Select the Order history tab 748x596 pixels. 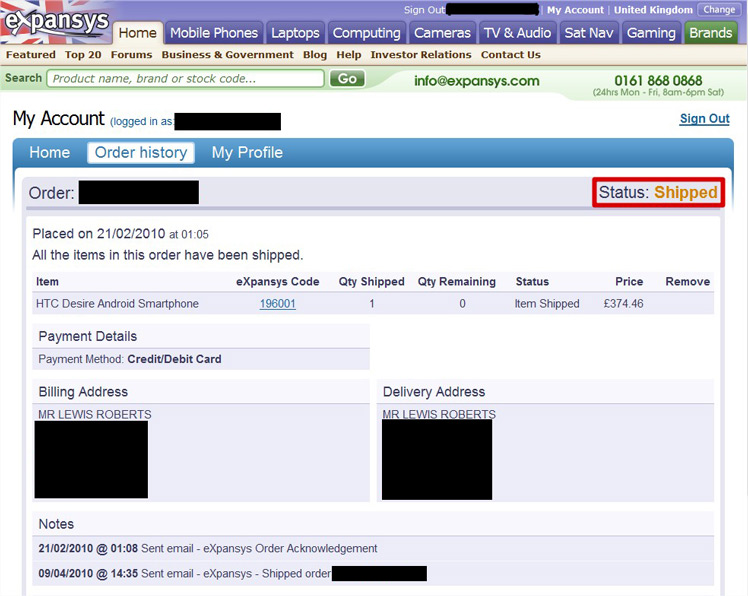click(141, 153)
